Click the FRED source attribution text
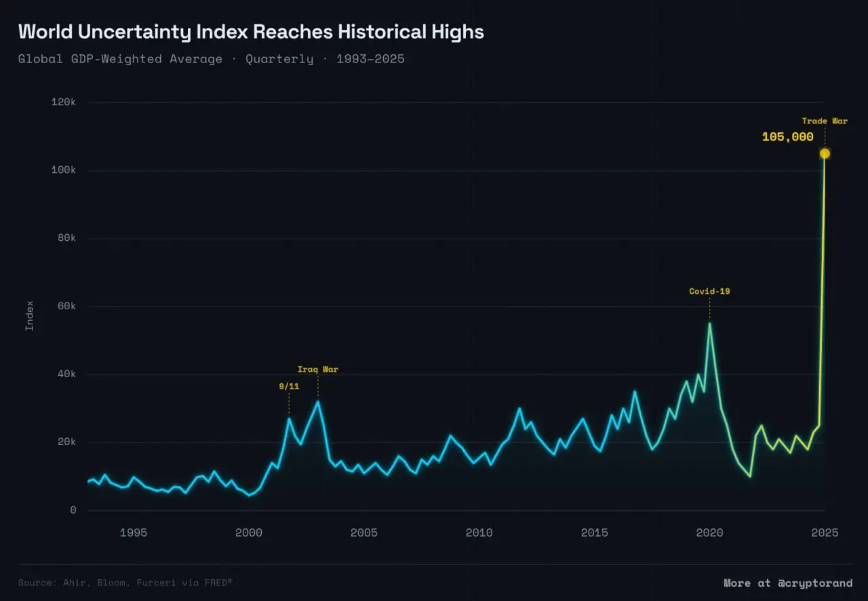The height and width of the screenshot is (601, 868). [x=125, y=583]
